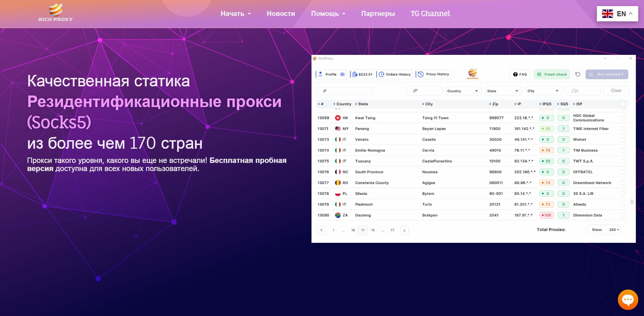Open the FAQ help button
The image size is (644, 316).
pyautogui.click(x=520, y=74)
